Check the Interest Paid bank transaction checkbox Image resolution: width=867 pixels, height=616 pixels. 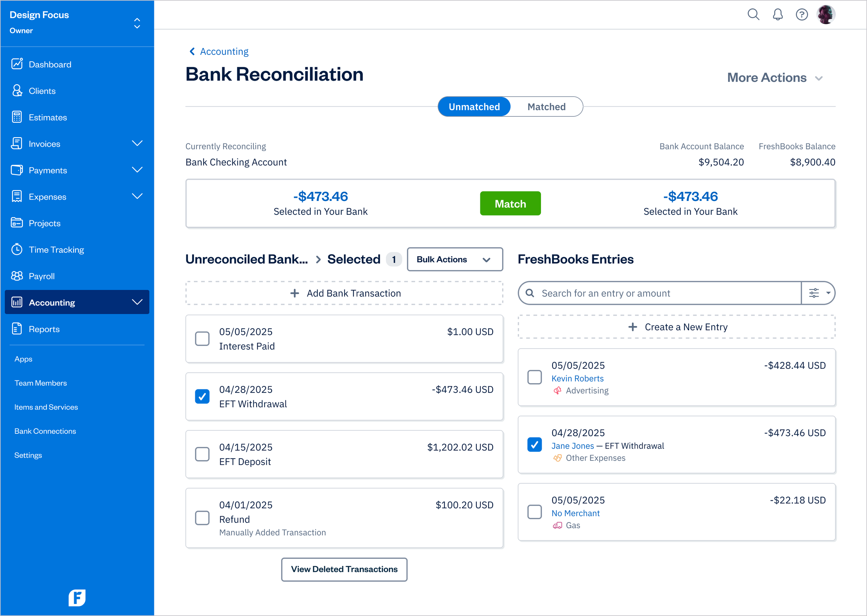202,338
